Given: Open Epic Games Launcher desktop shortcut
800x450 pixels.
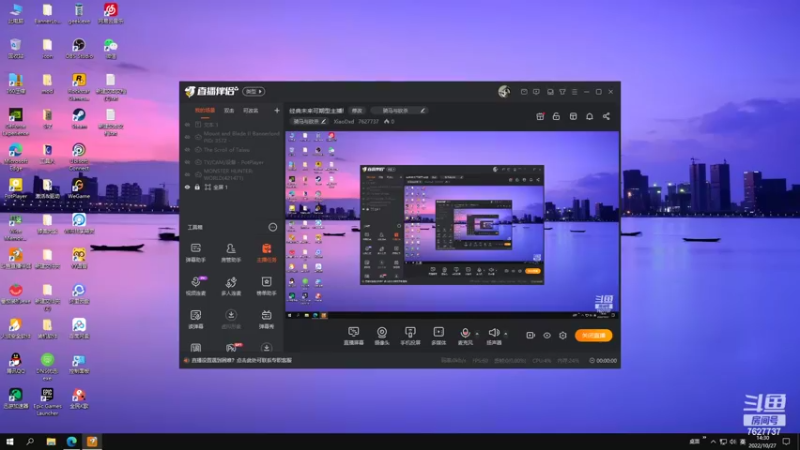Looking at the screenshot, I should tap(47, 401).
